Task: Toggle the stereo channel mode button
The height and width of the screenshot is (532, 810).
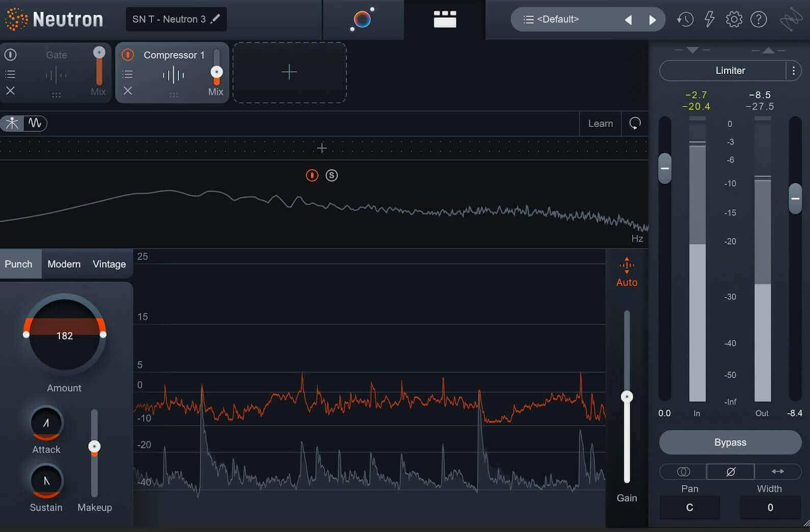Action: [683, 472]
